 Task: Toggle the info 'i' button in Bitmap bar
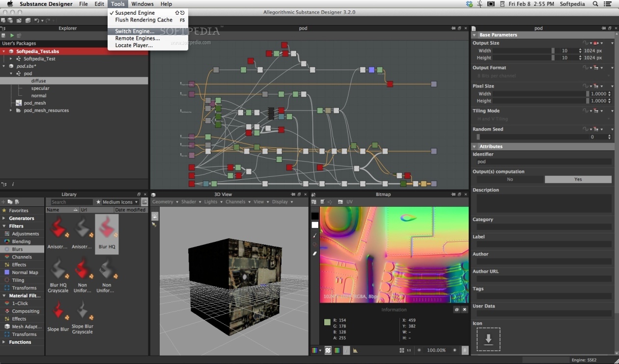coord(346,350)
